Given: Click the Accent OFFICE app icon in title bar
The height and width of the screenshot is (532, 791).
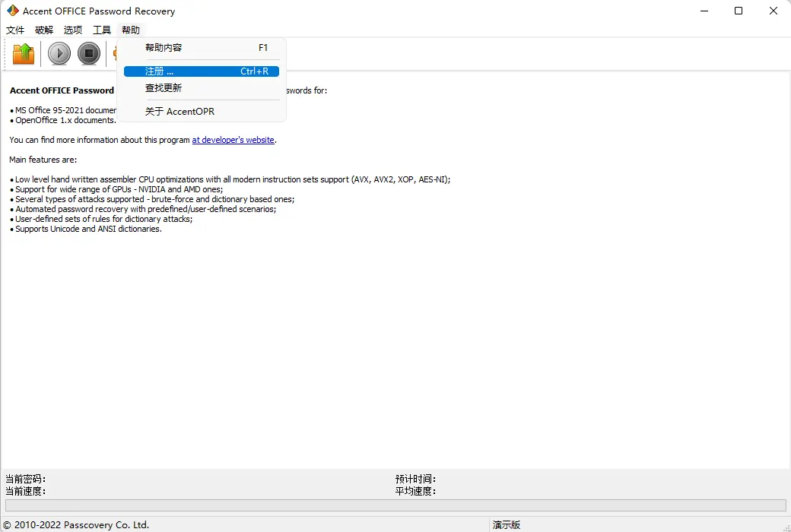Looking at the screenshot, I should (x=12, y=11).
